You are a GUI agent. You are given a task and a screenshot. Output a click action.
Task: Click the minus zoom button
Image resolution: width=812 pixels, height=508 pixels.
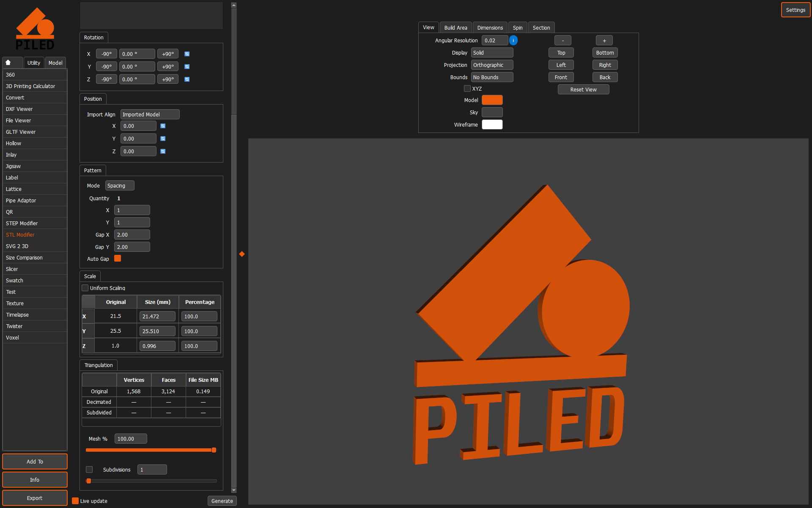point(563,41)
